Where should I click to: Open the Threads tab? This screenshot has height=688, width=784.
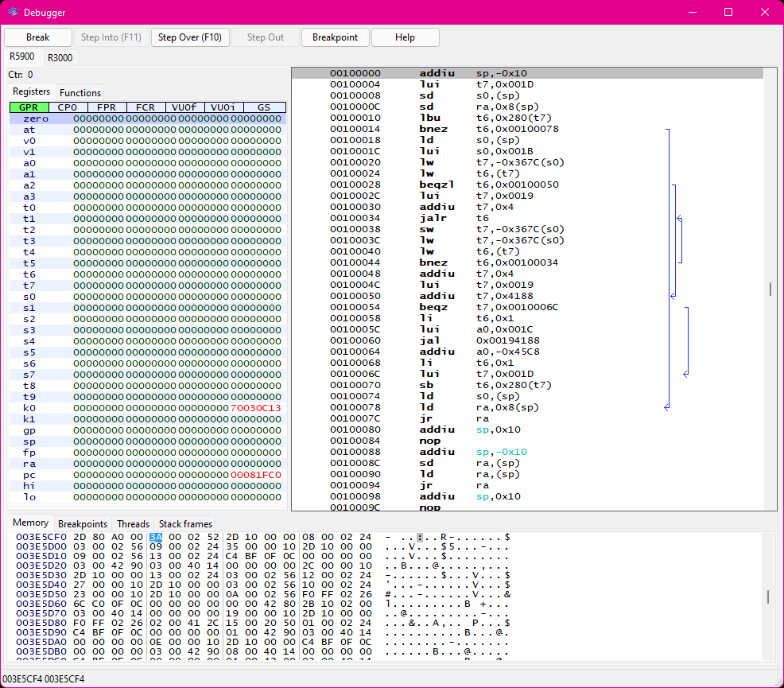(x=133, y=523)
